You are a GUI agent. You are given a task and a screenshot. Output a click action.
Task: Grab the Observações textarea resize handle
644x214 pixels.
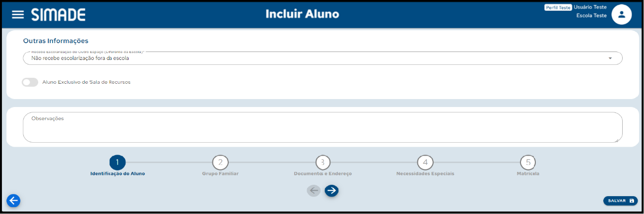click(x=619, y=140)
